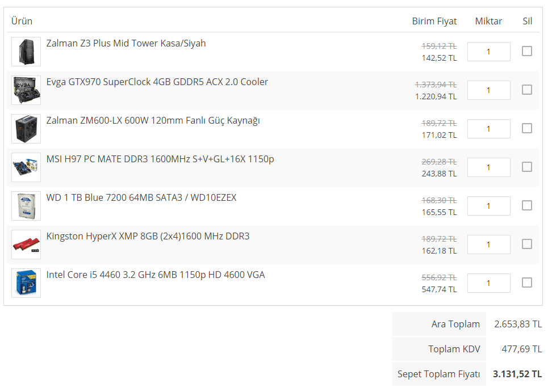Screen dimensions: 552x392
Task: Click the Miktar column header
Action: [x=488, y=21]
